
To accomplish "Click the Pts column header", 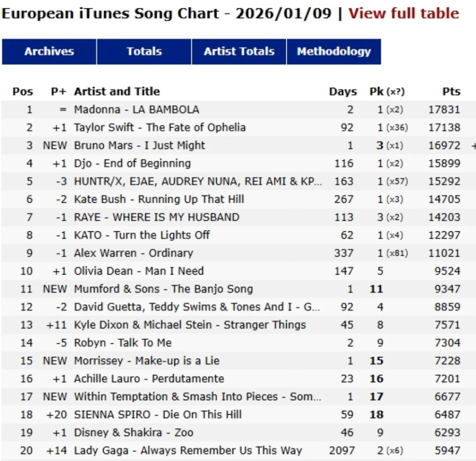I will [x=451, y=92].
